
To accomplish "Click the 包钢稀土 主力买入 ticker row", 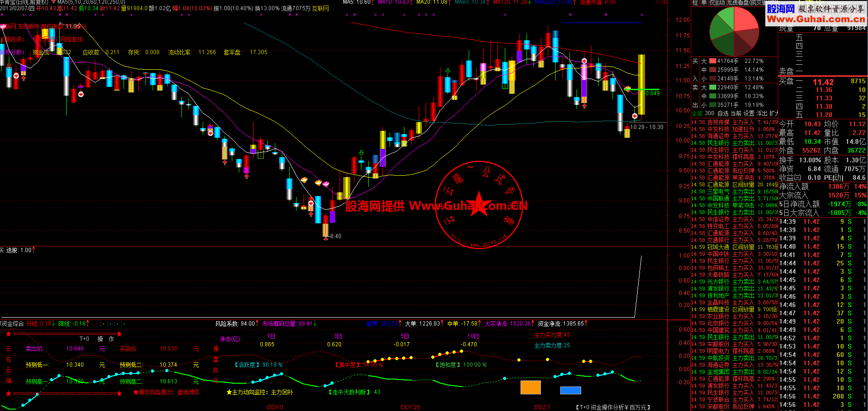I will (735, 268).
